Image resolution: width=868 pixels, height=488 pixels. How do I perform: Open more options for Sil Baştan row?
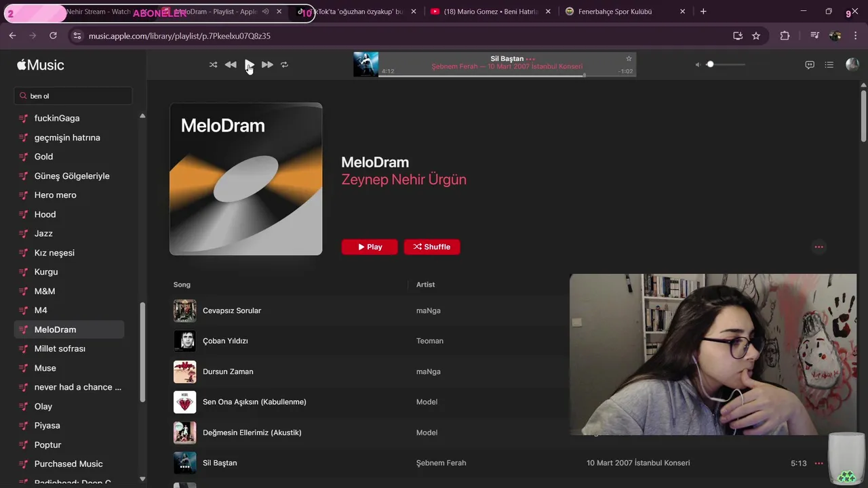tap(818, 464)
